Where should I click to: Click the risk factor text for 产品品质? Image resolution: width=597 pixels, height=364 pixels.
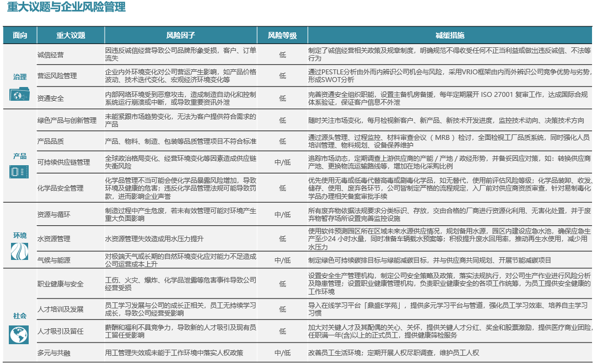180,141
